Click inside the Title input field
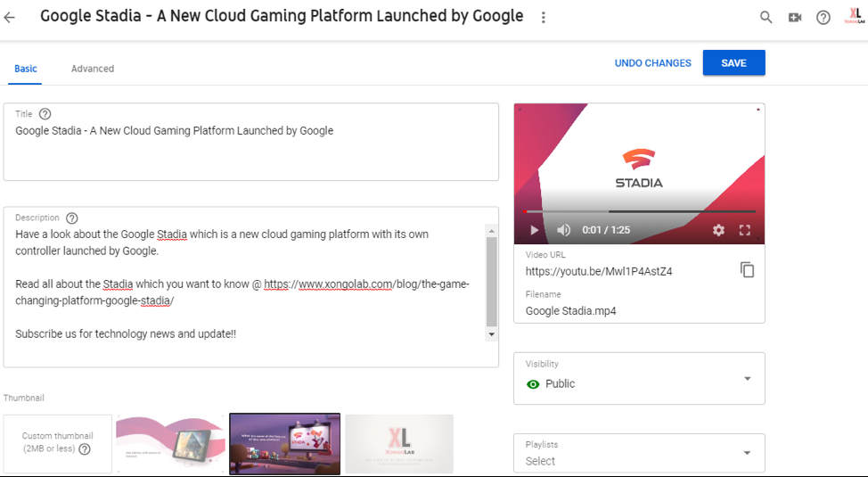Image resolution: width=868 pixels, height=477 pixels. (250, 142)
